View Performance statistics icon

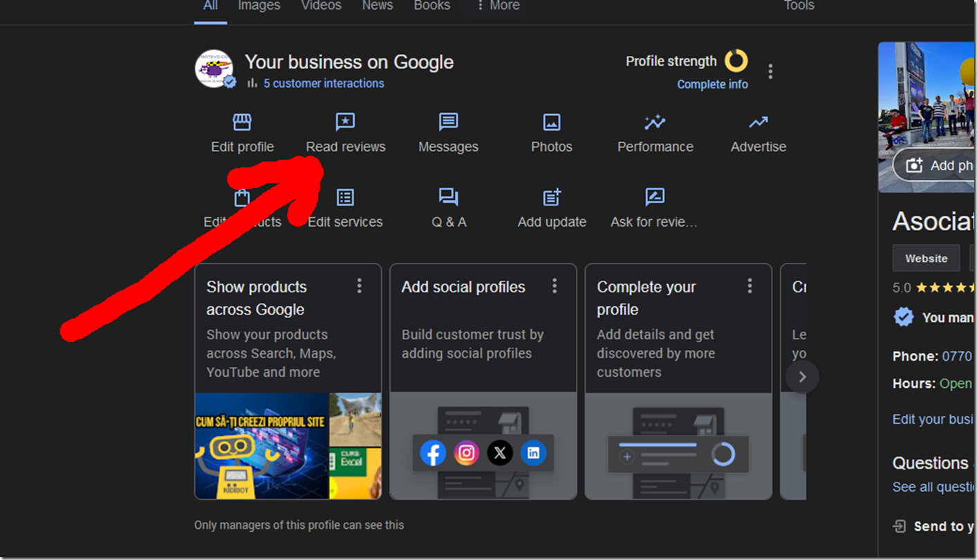click(654, 131)
